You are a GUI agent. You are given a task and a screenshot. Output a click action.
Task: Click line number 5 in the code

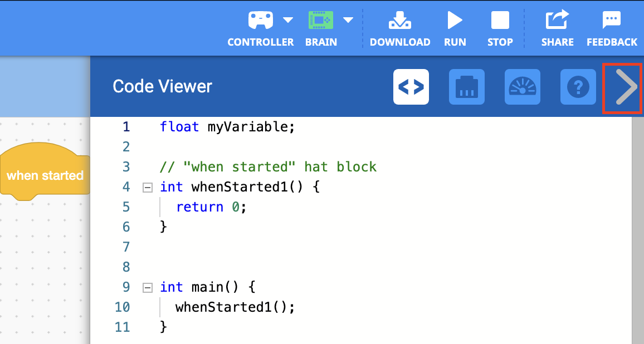point(126,207)
